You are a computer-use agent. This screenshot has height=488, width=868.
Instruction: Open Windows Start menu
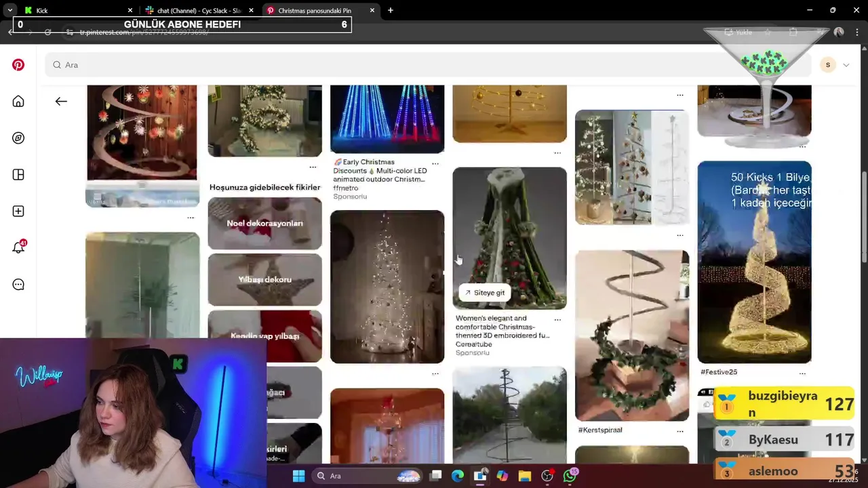[x=299, y=476]
